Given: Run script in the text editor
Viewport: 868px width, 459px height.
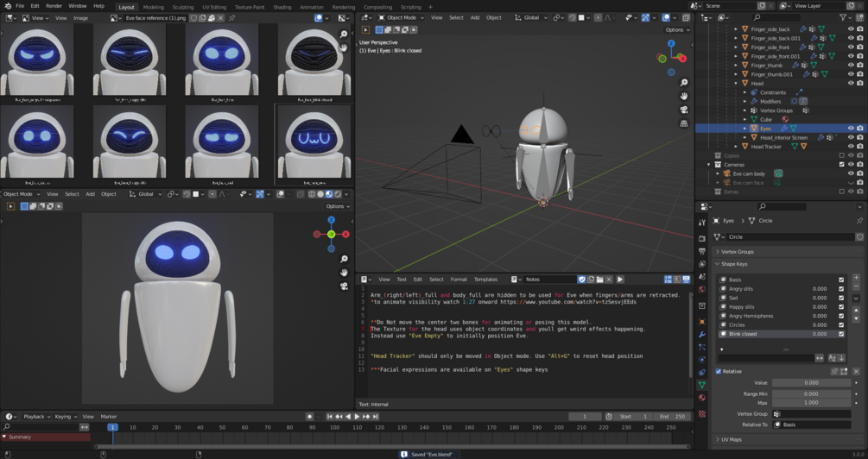Looking at the screenshot, I should (x=620, y=280).
